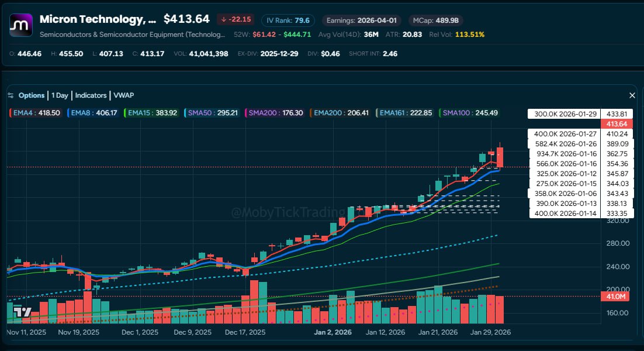Select the VWAP menu item

click(123, 95)
